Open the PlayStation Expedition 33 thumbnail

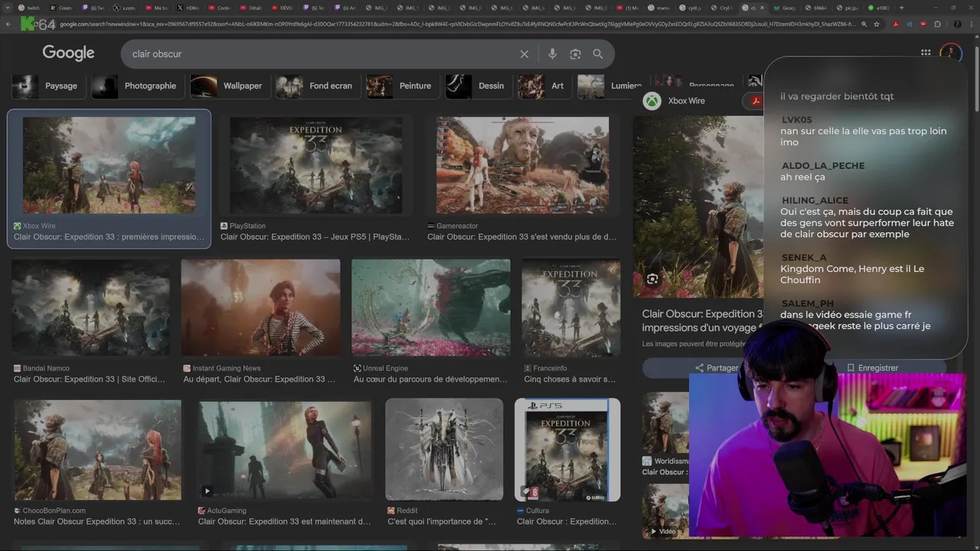(x=315, y=165)
